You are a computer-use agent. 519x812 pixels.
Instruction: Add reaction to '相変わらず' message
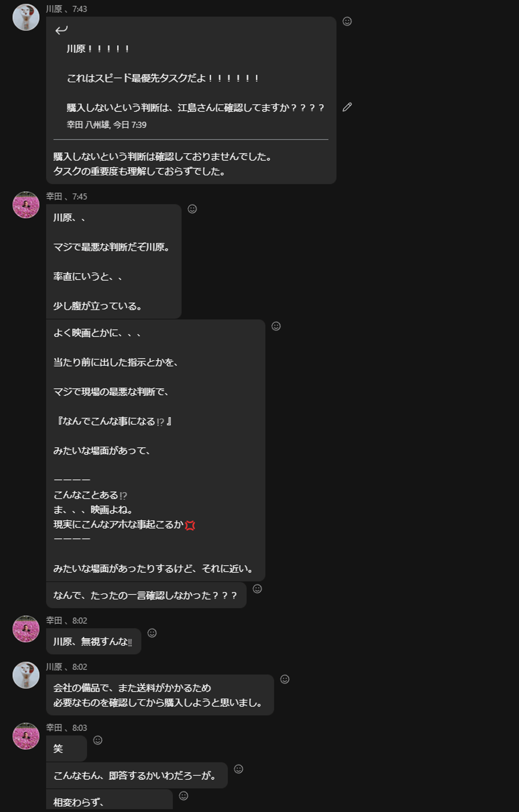point(183,796)
